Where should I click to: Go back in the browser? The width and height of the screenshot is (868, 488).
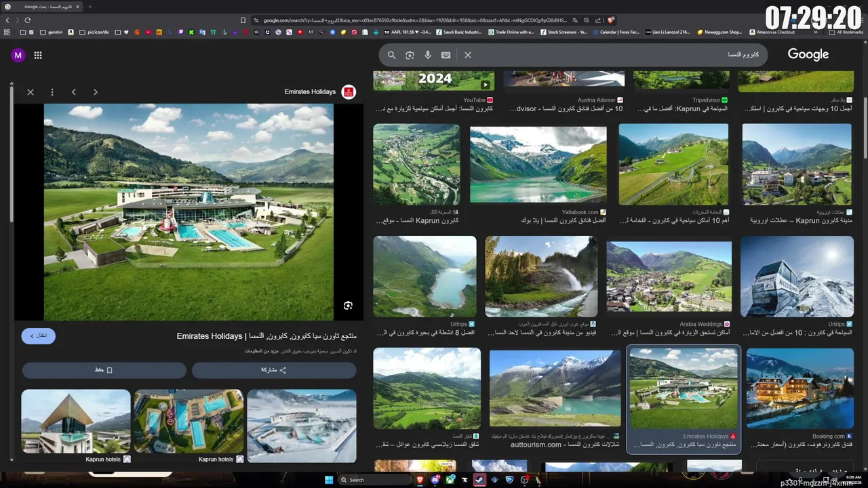pos(7,20)
